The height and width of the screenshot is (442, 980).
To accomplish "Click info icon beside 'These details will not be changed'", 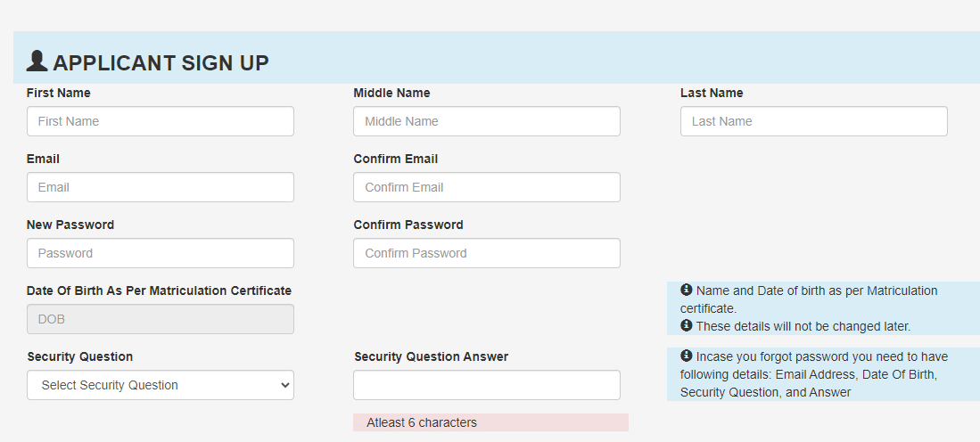I will click(687, 325).
